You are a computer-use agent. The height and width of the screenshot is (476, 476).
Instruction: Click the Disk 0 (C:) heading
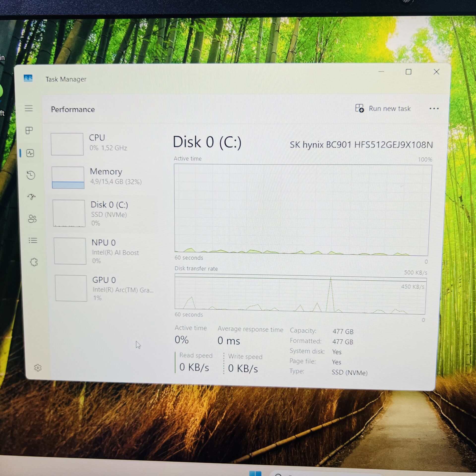tap(207, 142)
